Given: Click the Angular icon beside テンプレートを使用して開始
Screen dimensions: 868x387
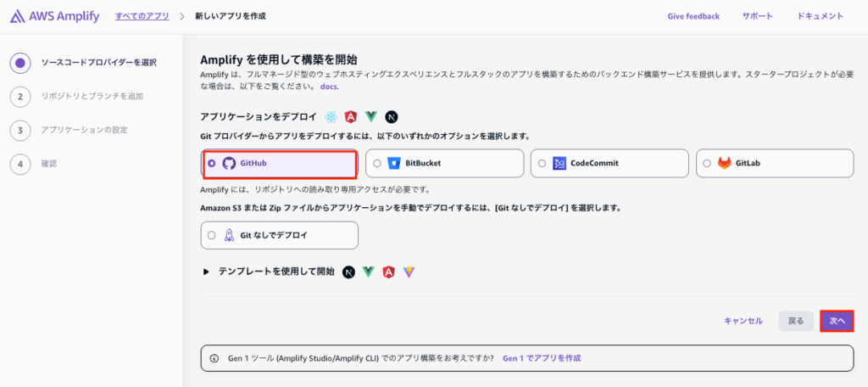Looking at the screenshot, I should pyautogui.click(x=388, y=272).
